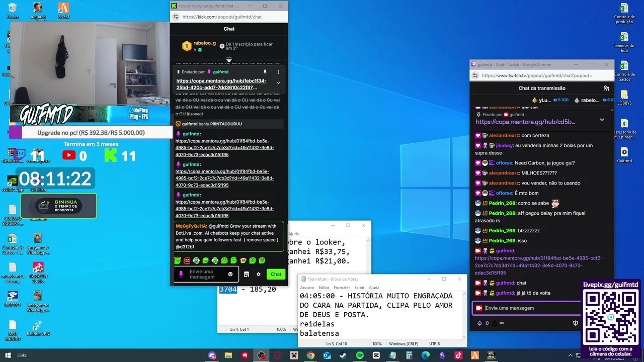Open Kick chat settings gear
The height and width of the screenshot is (362, 644).
(x=259, y=274)
